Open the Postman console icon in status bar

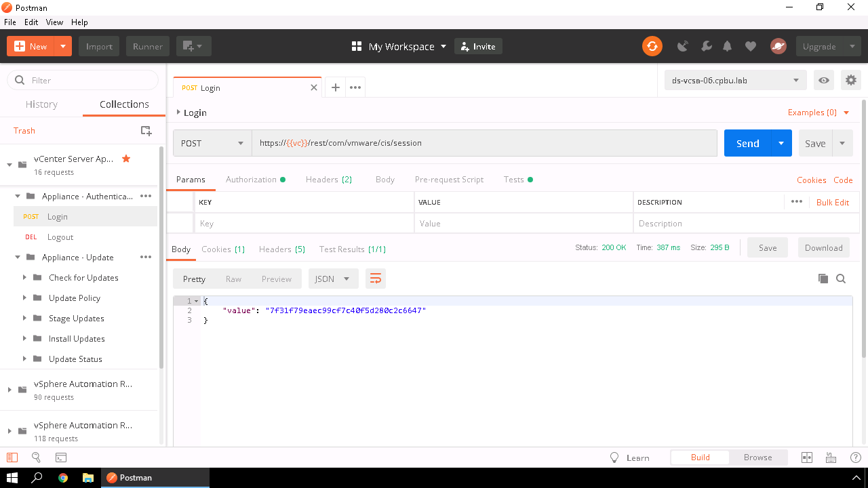coord(61,457)
